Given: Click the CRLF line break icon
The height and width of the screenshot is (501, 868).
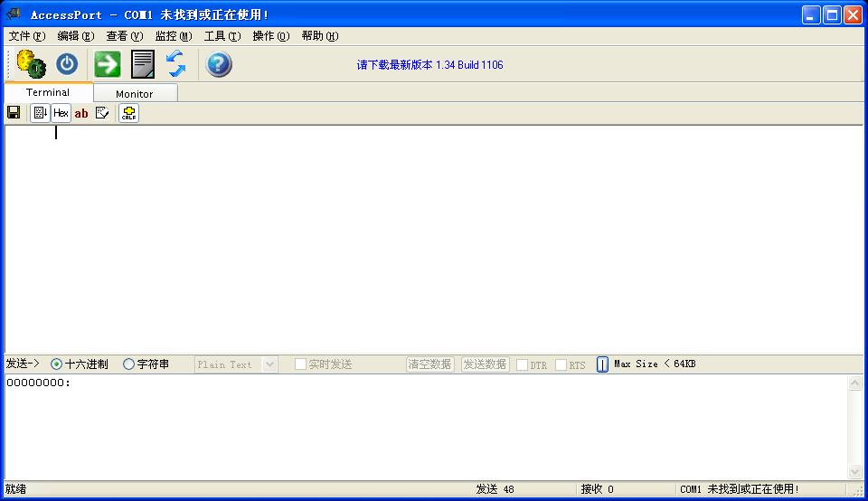Looking at the screenshot, I should (128, 113).
